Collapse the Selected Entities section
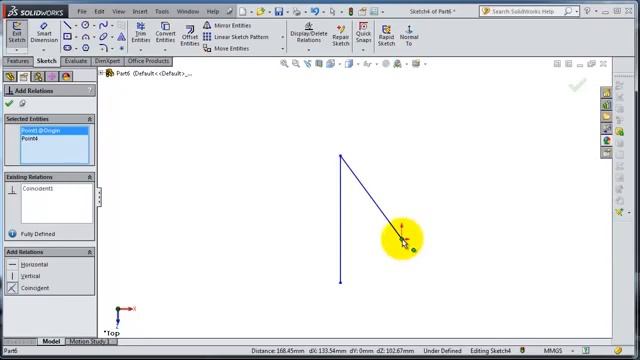Viewport: 640px width, 360px height. (x=90, y=119)
